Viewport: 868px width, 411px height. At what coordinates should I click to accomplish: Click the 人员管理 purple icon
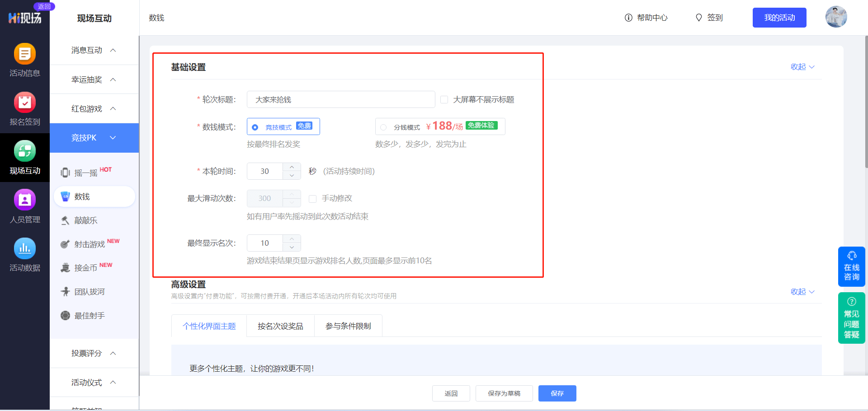[x=25, y=200]
